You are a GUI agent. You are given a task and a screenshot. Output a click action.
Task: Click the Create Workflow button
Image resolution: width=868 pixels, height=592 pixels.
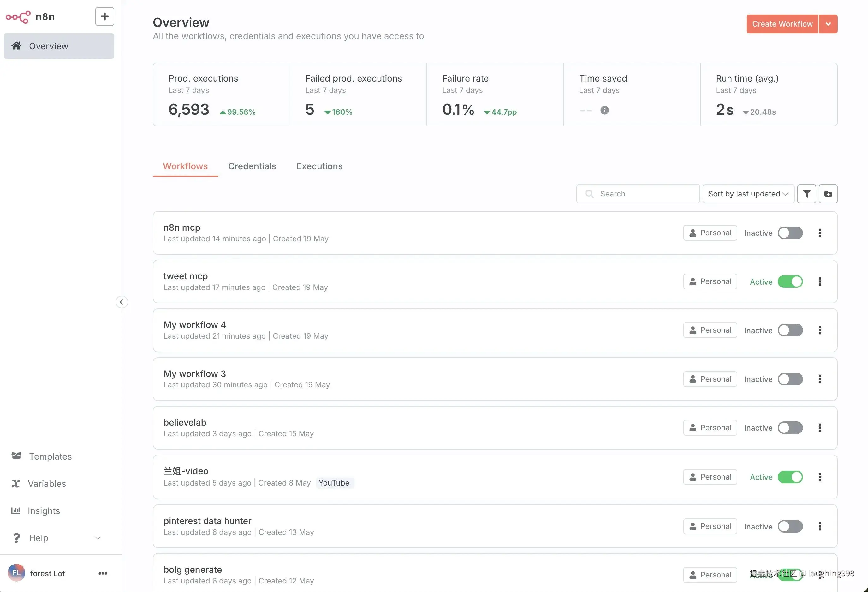[x=782, y=24]
